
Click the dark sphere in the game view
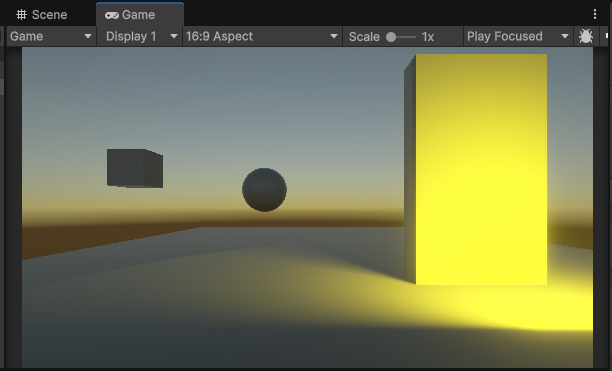264,190
